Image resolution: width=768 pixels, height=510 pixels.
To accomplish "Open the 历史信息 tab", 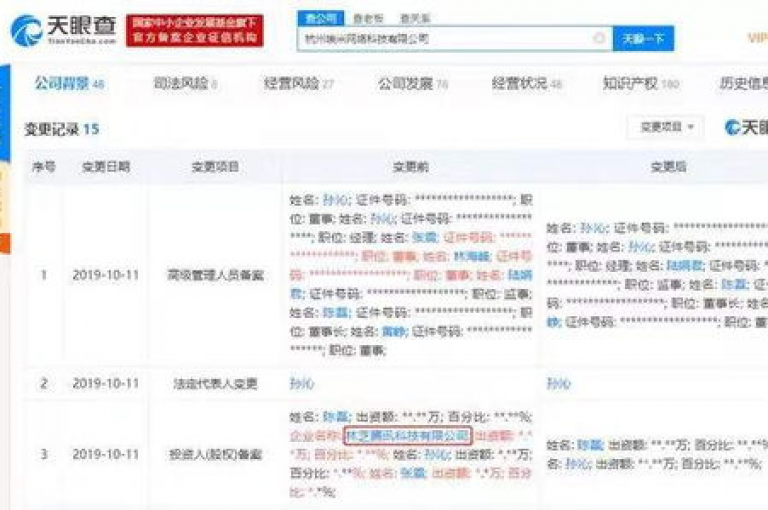I will [x=744, y=84].
